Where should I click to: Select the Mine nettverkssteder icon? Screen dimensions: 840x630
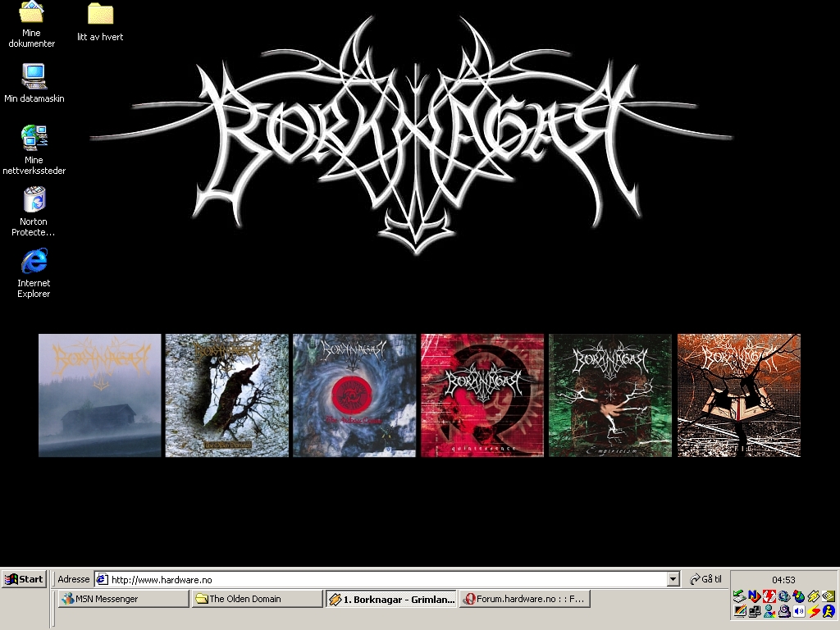(x=34, y=150)
